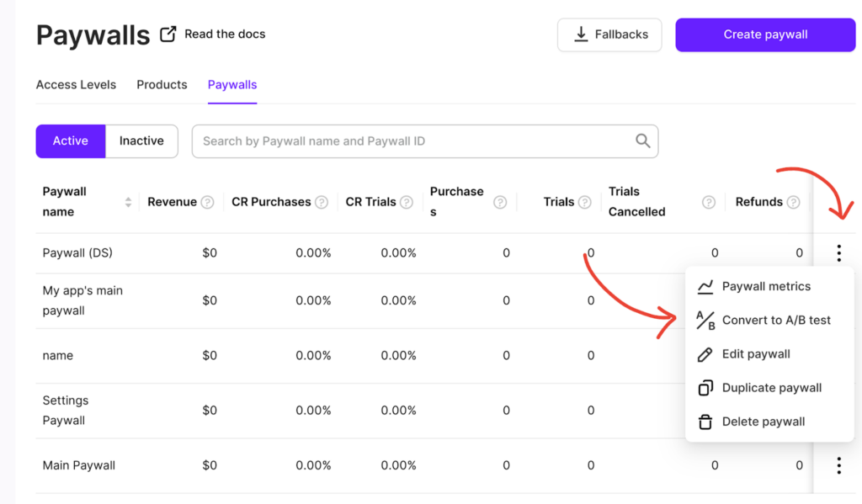The width and height of the screenshot is (862, 504).
Task: Select Convert to A/B test menu item
Action: click(x=775, y=321)
